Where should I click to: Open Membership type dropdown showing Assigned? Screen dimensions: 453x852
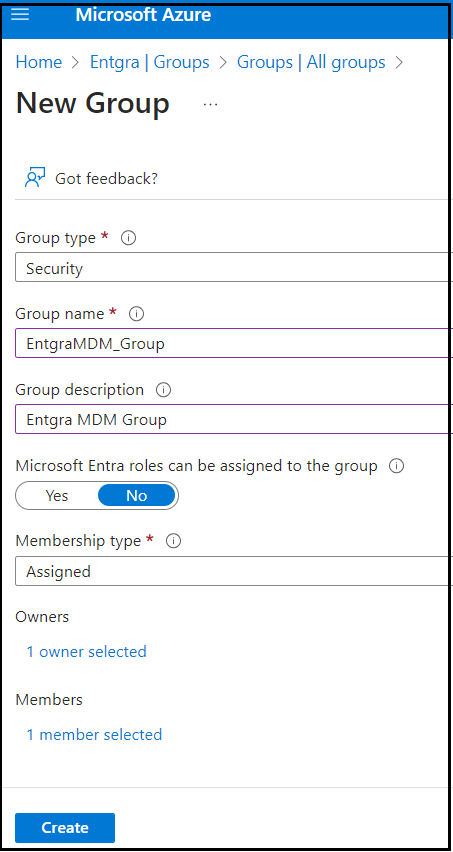[234, 571]
